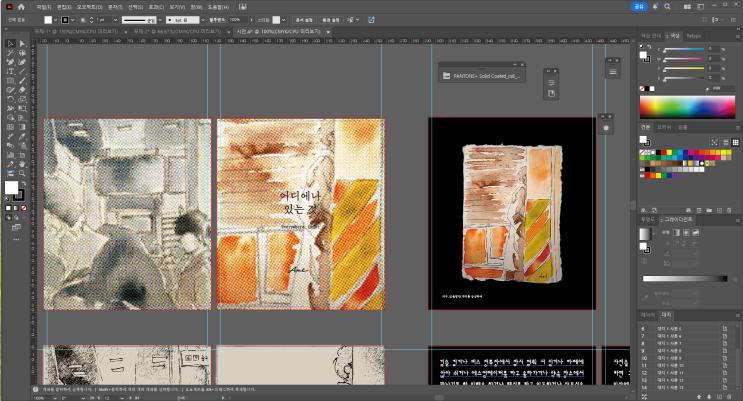Switch to the 무제-1 document tab
743x401 pixels.
(x=76, y=31)
